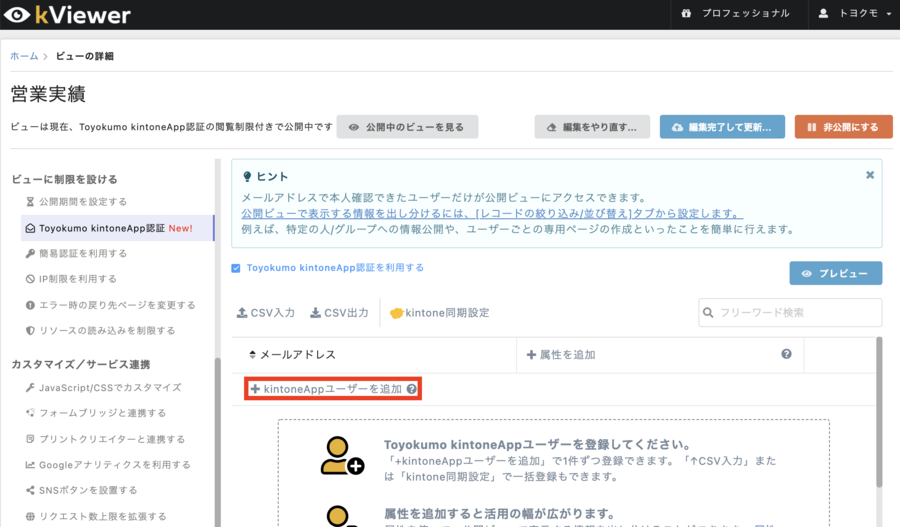Select Toyokumo kintoneApp認証 sidebar item
The width and height of the screenshot is (900, 527).
[118, 228]
